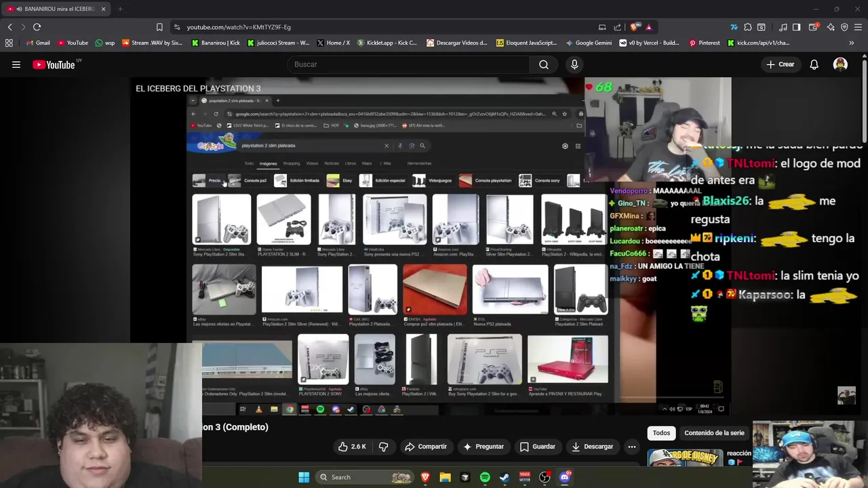The width and height of the screenshot is (868, 488).
Task: Click the red PlayStation 2 image in video
Action: [568, 359]
